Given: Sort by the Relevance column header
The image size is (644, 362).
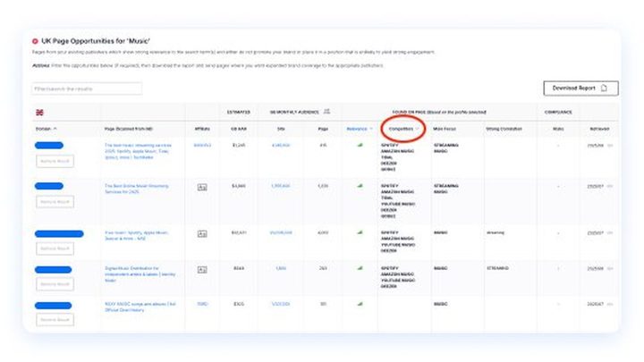Looking at the screenshot, I should click(360, 129).
